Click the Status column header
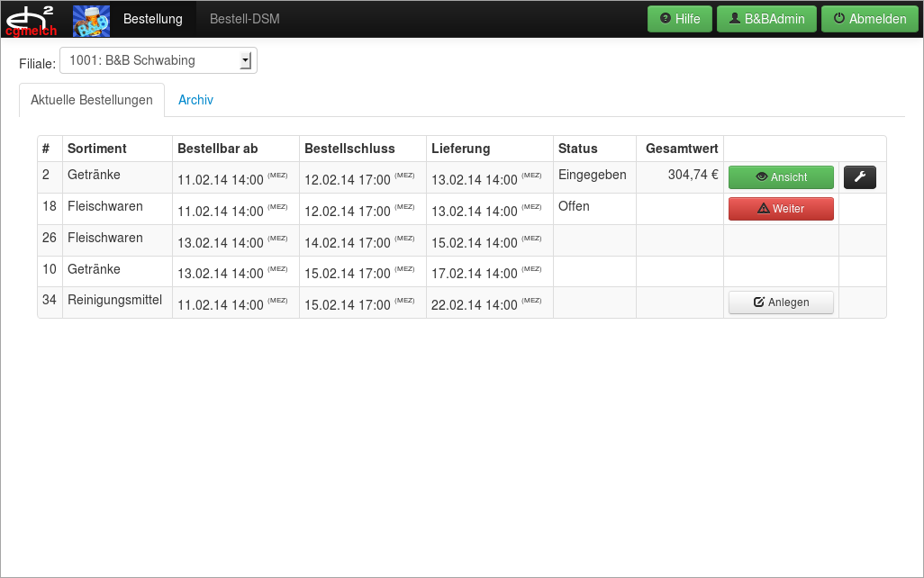This screenshot has width=924, height=578. pos(577,149)
